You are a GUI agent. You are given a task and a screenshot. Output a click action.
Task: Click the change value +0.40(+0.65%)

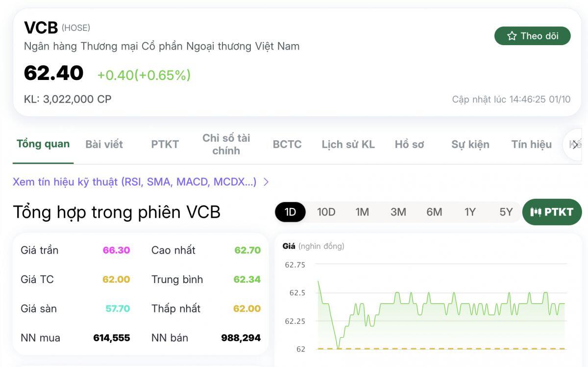pyautogui.click(x=144, y=75)
